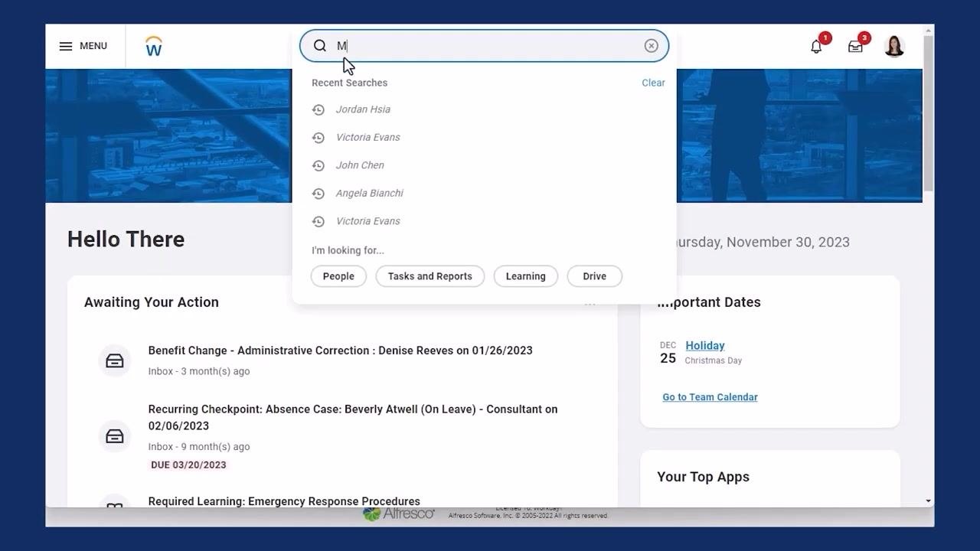Select recent search Jordan Hsia
The height and width of the screenshot is (551, 980).
click(363, 109)
